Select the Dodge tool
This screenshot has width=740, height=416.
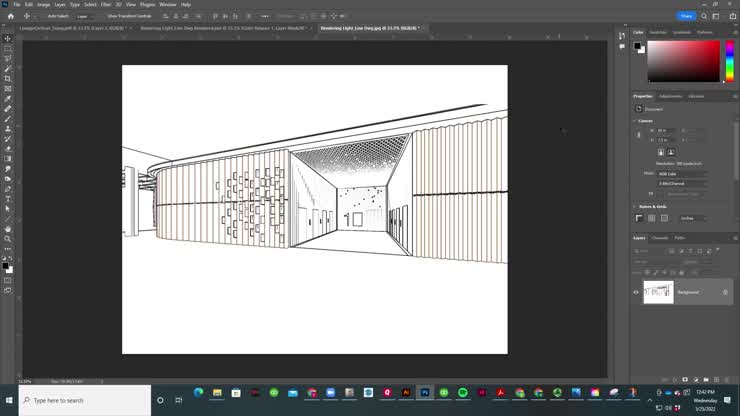[x=8, y=179]
